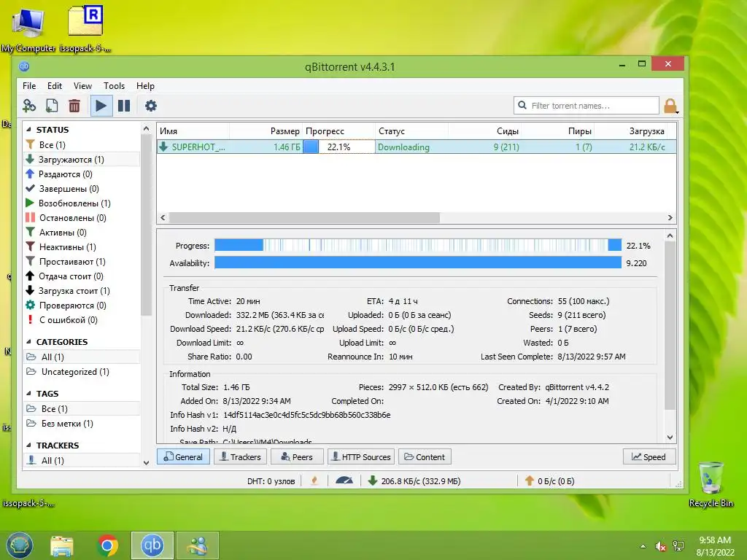The image size is (747, 560).
Task: Pause torrents with the pause toolbar button
Action: [x=124, y=106]
